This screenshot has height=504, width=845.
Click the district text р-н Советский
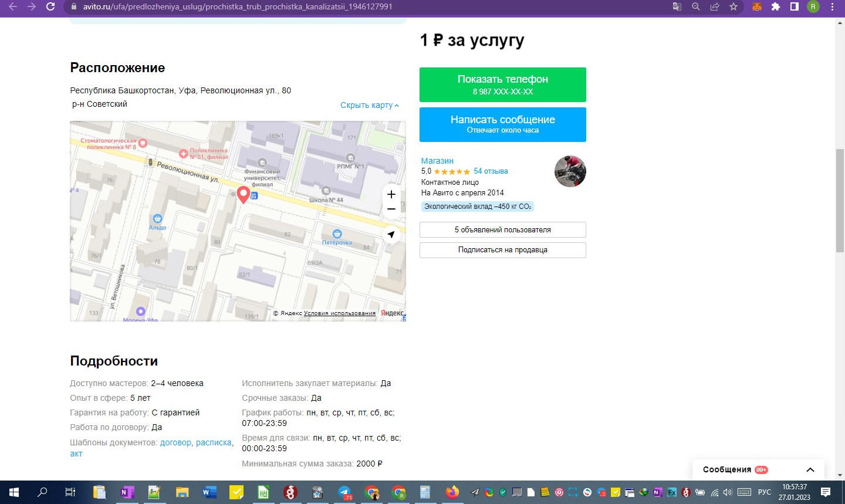100,104
